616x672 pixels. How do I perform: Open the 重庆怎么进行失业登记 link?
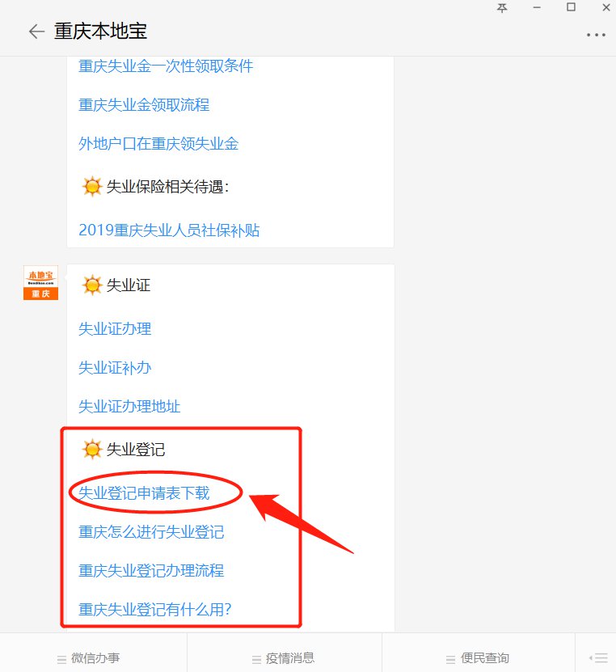tap(151, 532)
